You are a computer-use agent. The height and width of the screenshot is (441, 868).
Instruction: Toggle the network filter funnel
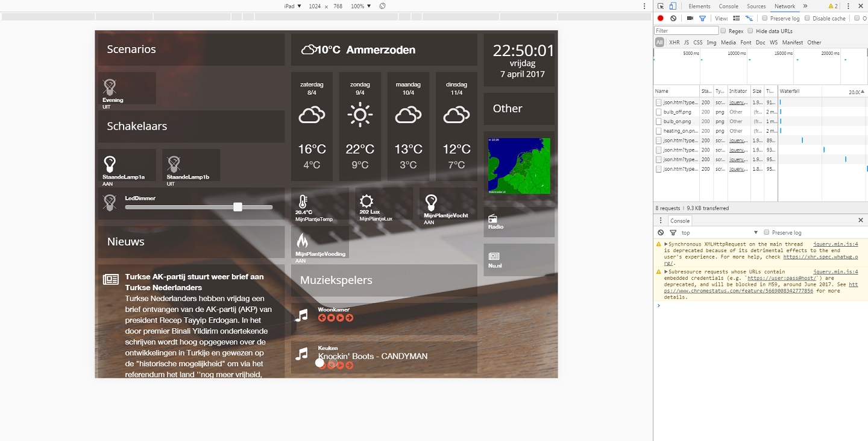pos(702,19)
